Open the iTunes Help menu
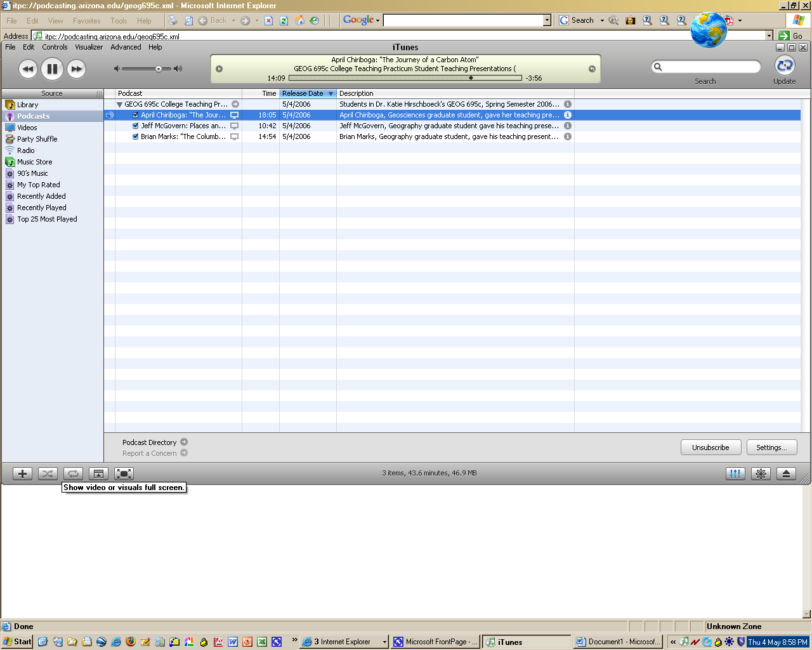 coord(155,47)
